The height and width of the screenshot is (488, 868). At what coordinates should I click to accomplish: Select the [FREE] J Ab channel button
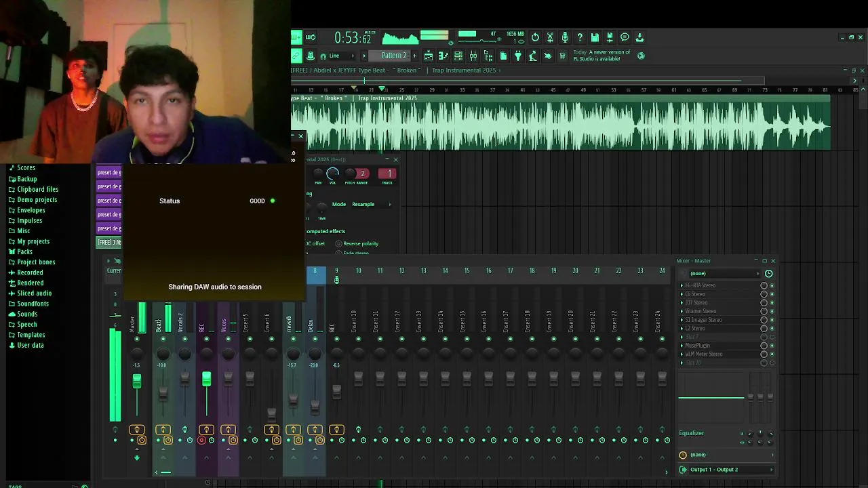pyautogui.click(x=109, y=242)
